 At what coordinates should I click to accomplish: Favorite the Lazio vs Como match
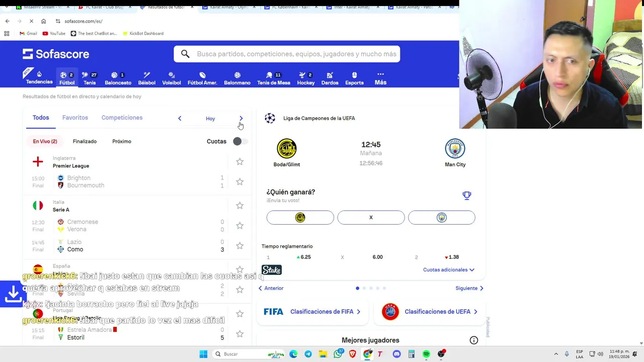tap(239, 245)
